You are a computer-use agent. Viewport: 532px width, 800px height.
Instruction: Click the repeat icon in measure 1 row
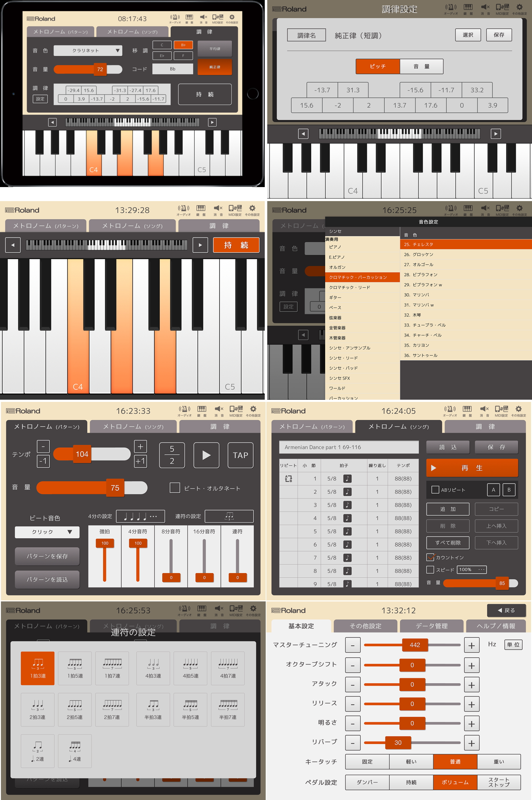point(288,479)
